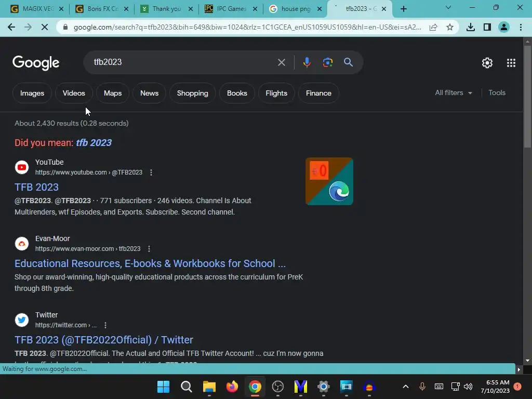The image size is (532, 399).
Task: Show hidden system tray icons
Action: tap(405, 387)
